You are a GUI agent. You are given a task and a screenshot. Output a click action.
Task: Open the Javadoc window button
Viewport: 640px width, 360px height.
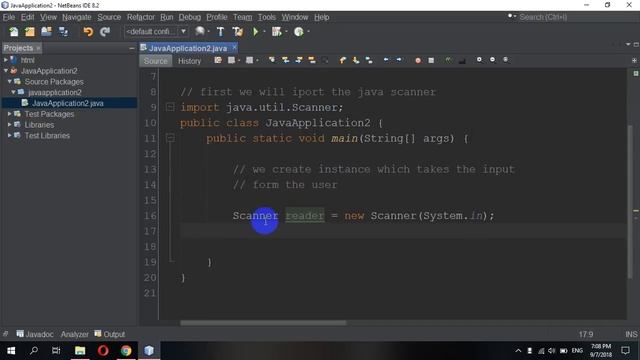point(35,334)
